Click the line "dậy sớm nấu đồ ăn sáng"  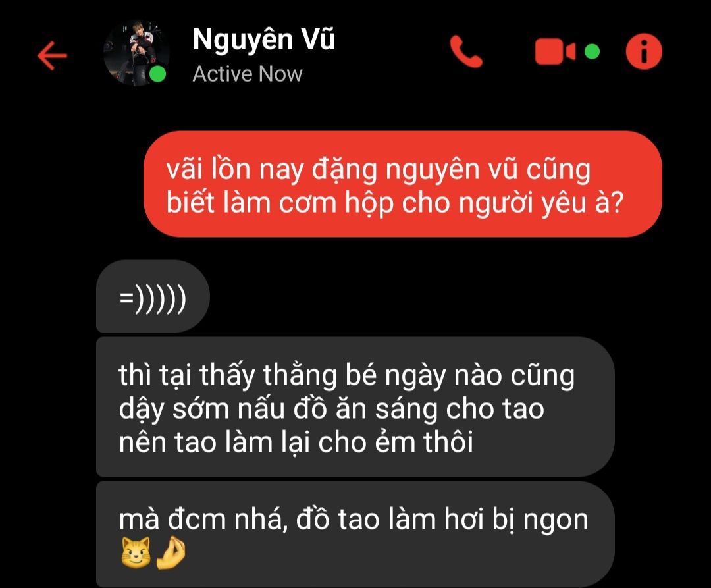331,410
